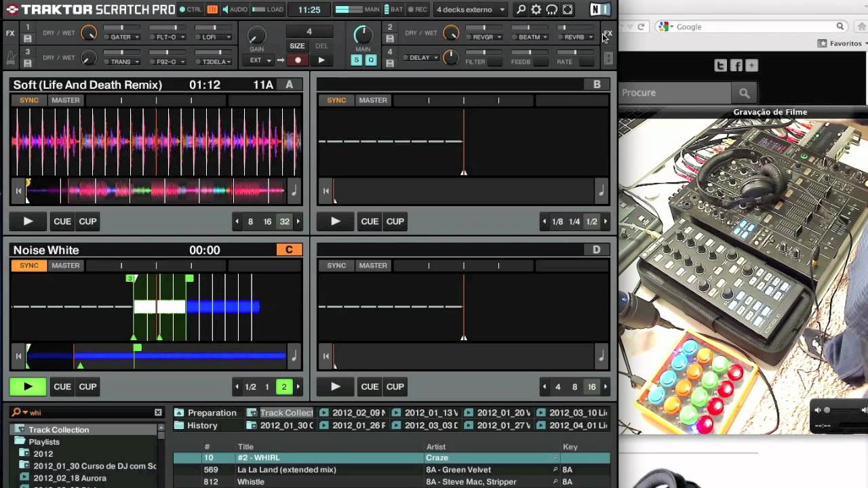Click the Native Instruments logo

coord(599,9)
